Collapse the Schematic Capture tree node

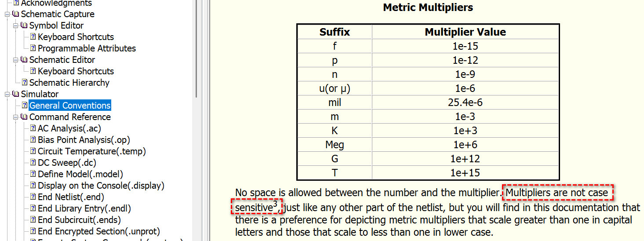tap(7, 14)
